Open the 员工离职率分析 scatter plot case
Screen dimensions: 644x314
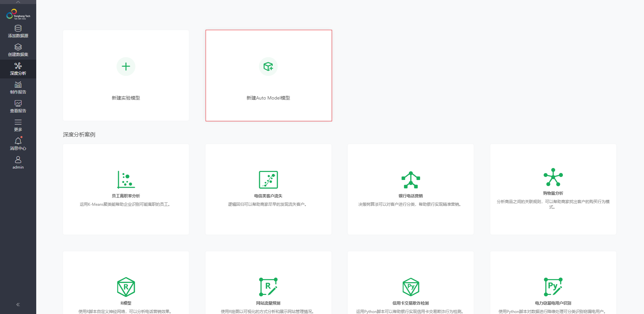click(126, 180)
